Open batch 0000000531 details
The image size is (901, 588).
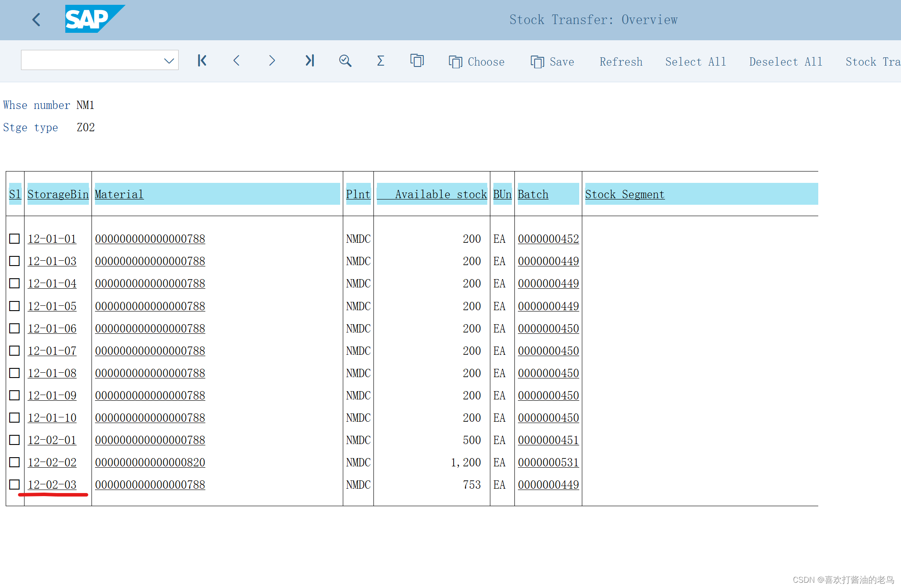coord(548,462)
